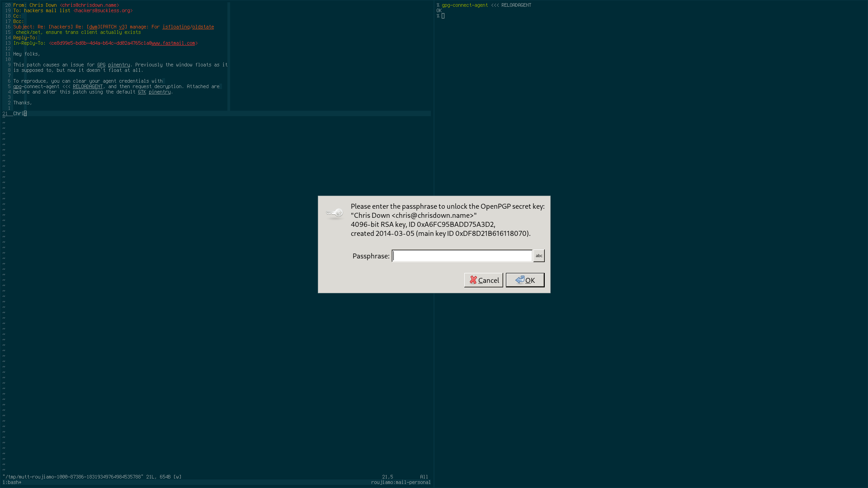Image resolution: width=868 pixels, height=488 pixels.
Task: Click 'is supposed to, but now it doesn't float' line
Action: pyautogui.click(x=78, y=70)
